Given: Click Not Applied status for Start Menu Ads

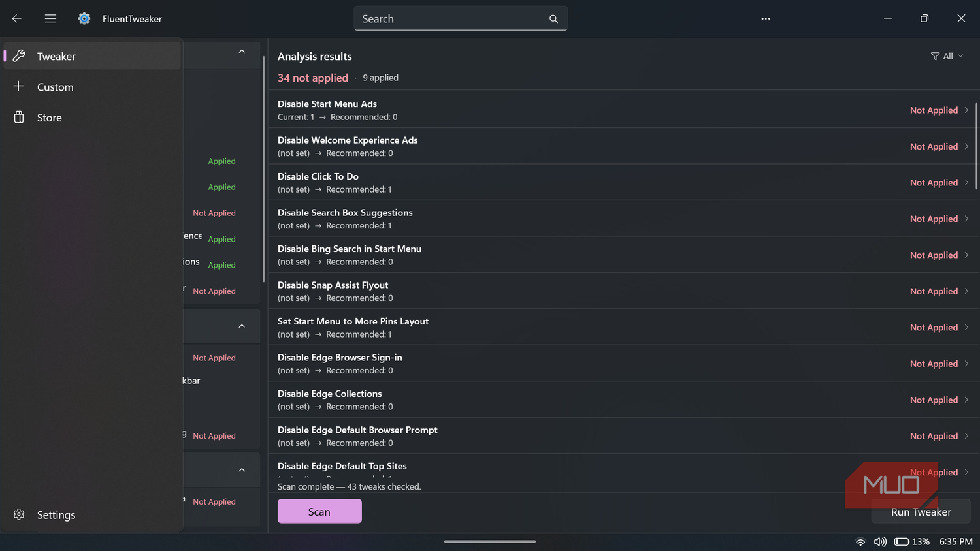Looking at the screenshot, I should pyautogui.click(x=934, y=110).
